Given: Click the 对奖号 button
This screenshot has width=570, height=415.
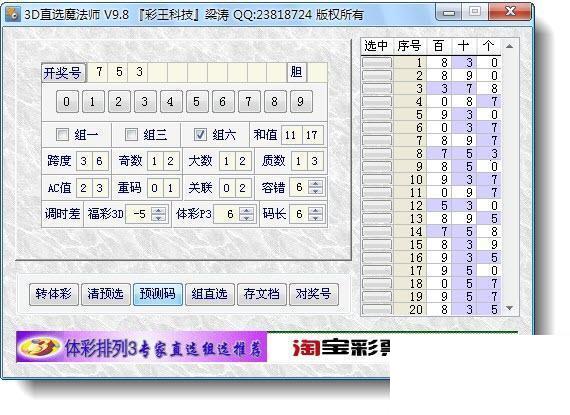Looking at the screenshot, I should pos(314,294).
